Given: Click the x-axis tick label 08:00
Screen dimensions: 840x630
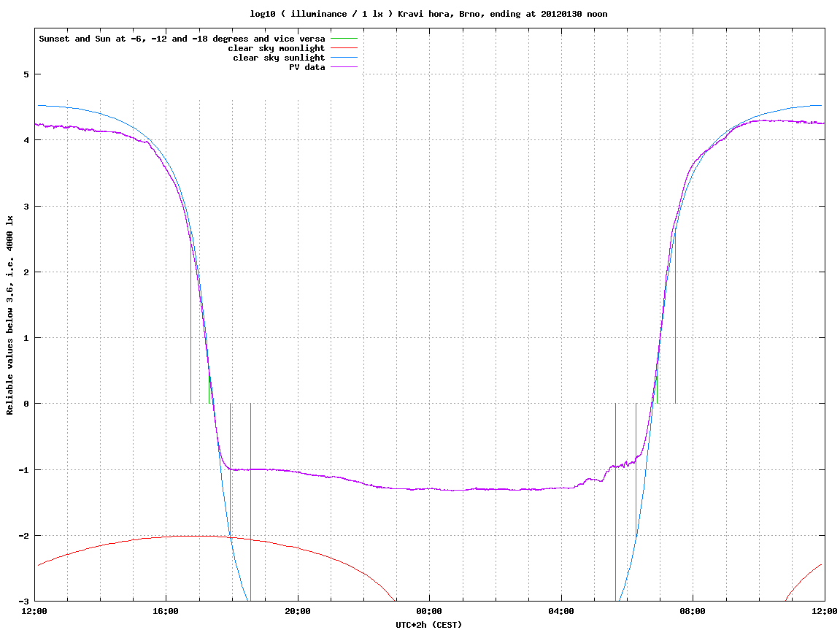Looking at the screenshot, I should point(693,611).
